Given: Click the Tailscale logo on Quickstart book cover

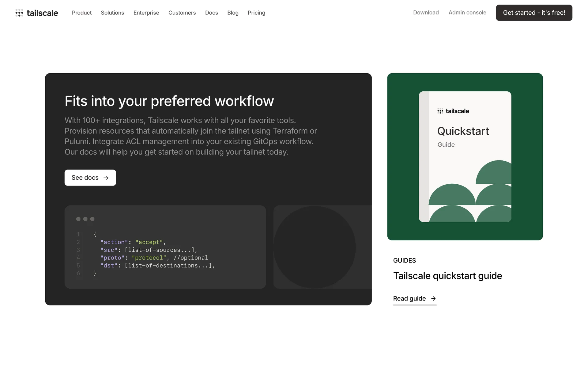Looking at the screenshot, I should (x=453, y=111).
